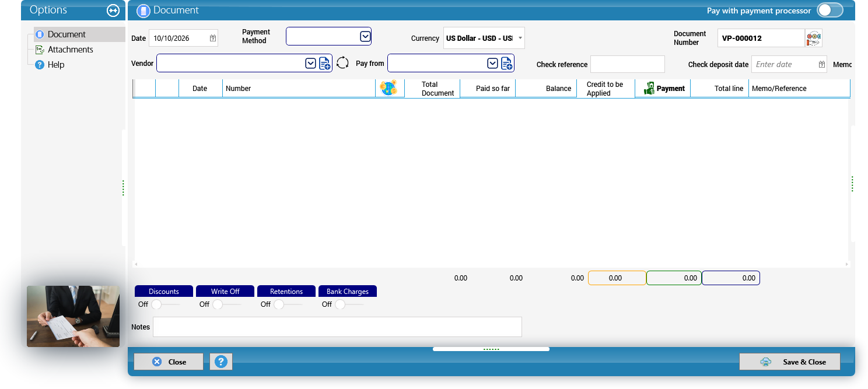
Task: Open the Check deposit date calendar icon
Action: tap(822, 64)
